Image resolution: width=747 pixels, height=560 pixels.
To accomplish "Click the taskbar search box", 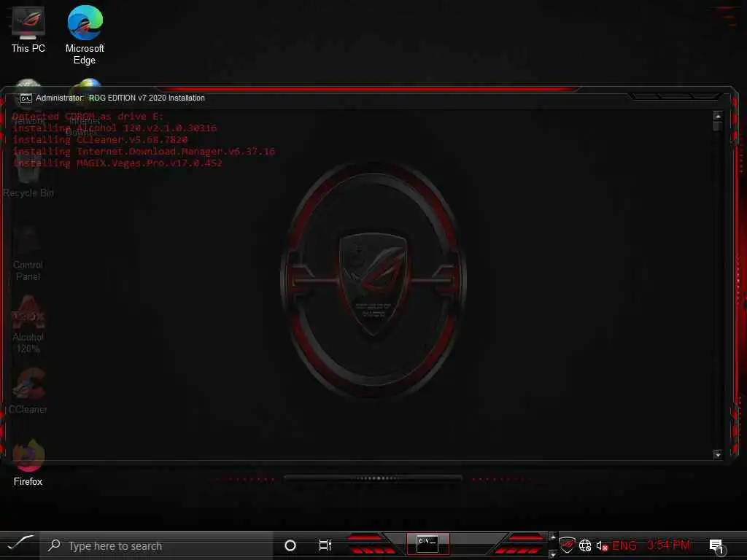I will (156, 545).
